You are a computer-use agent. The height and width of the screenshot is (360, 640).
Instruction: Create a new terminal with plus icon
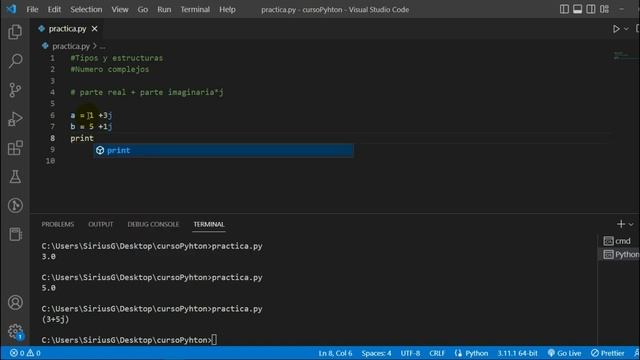click(x=621, y=224)
